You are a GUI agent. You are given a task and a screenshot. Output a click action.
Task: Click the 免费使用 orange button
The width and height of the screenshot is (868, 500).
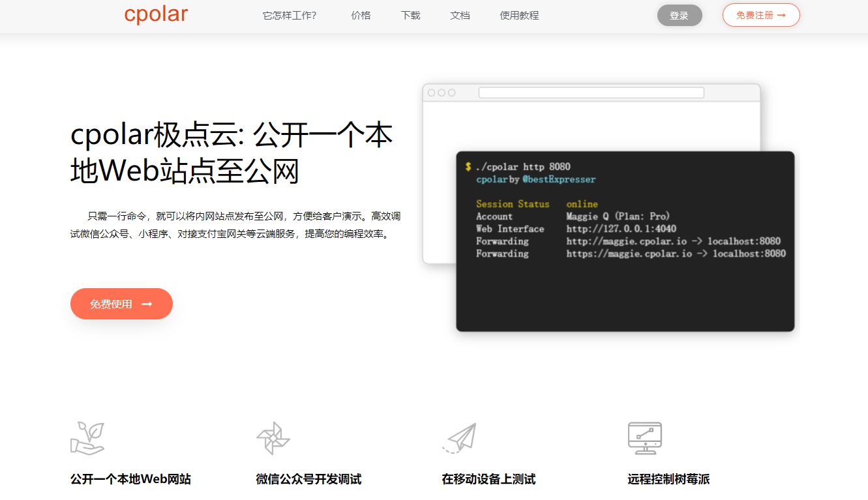(121, 304)
